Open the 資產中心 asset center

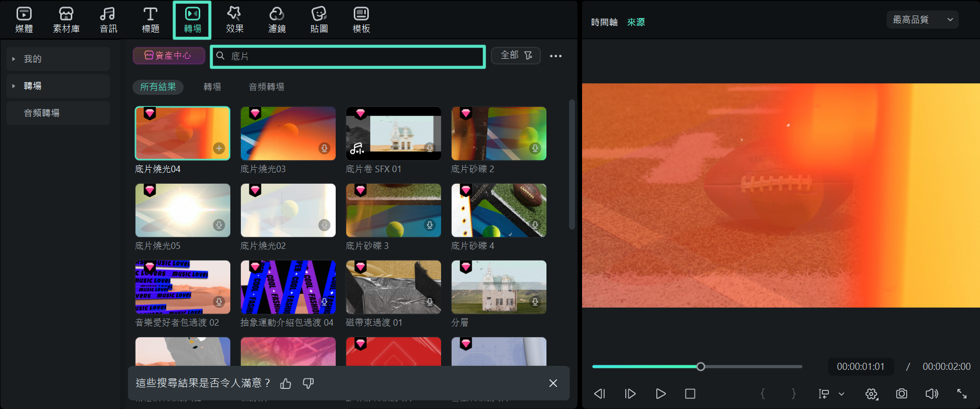point(169,56)
